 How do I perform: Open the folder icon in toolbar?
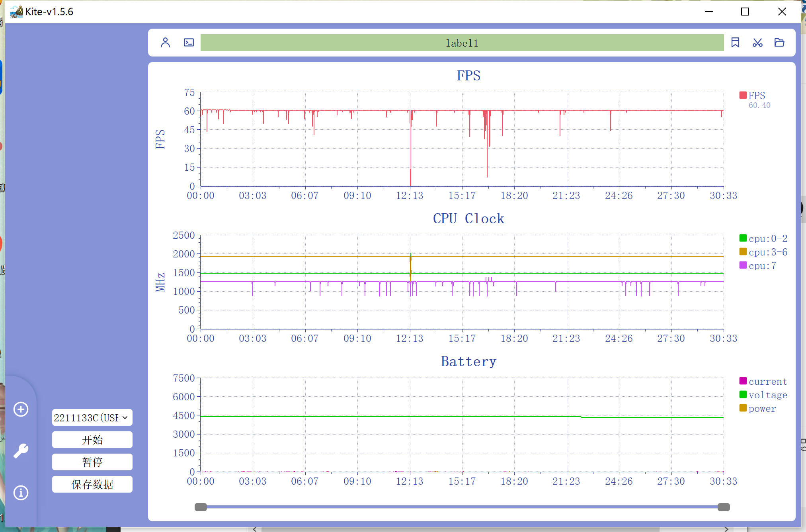click(779, 43)
